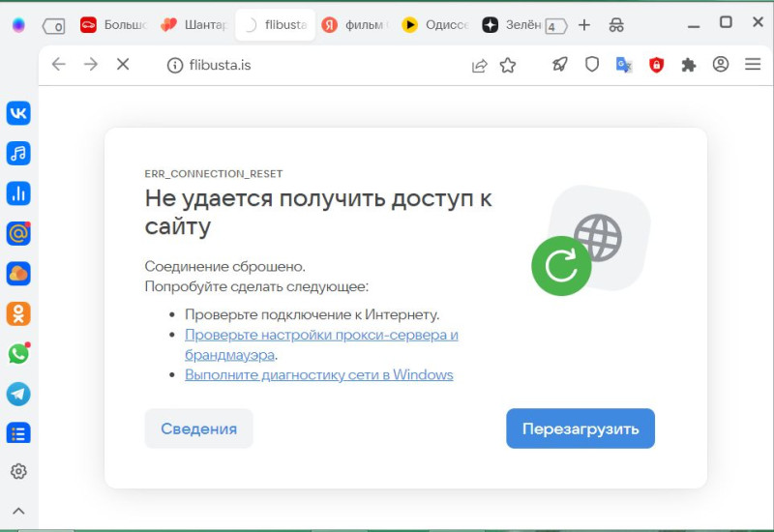Collapse the sidebar using bottom chevron

coord(18,511)
